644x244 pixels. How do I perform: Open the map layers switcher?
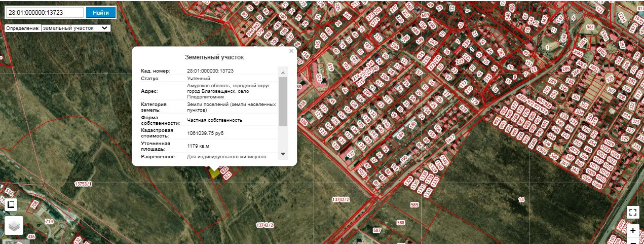coord(14,226)
